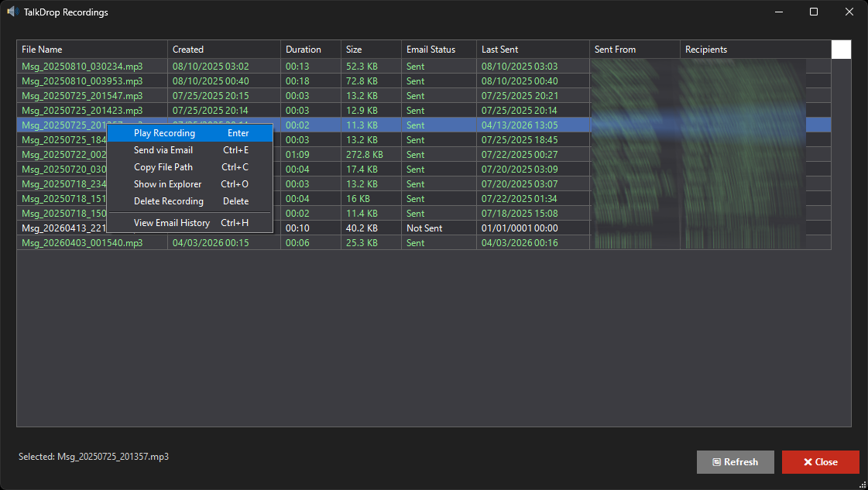Choose Play Recording from context menu
Screen dimensions: 868x490
pyautogui.click(x=164, y=133)
